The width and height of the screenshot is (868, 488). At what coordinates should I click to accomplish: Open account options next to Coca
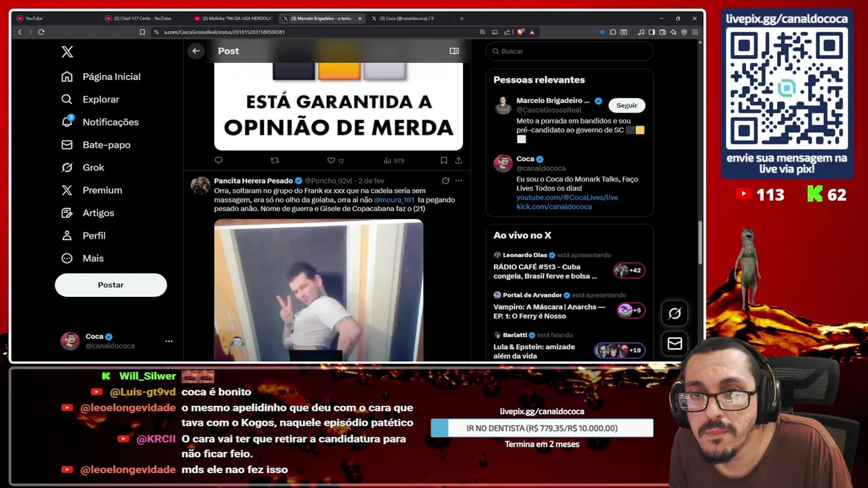[169, 341]
